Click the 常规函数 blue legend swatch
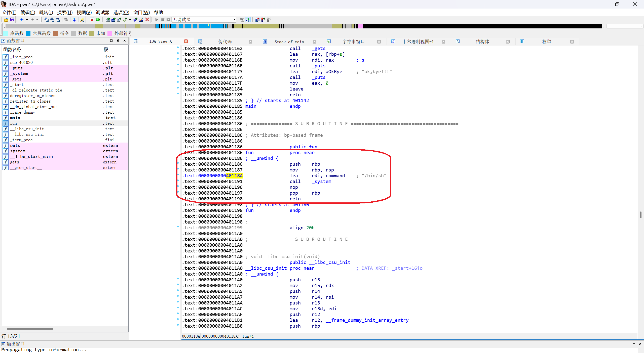Image resolution: width=644 pixels, height=353 pixels. (x=28, y=33)
